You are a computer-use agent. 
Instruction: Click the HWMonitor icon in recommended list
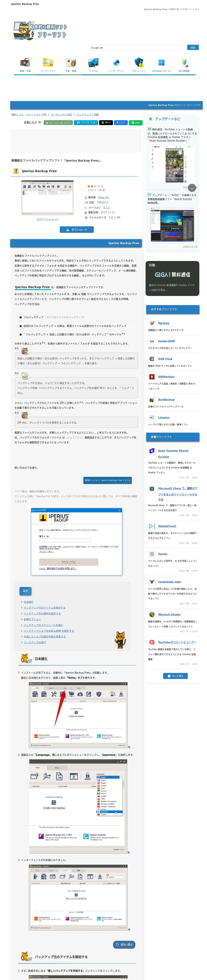point(152,377)
